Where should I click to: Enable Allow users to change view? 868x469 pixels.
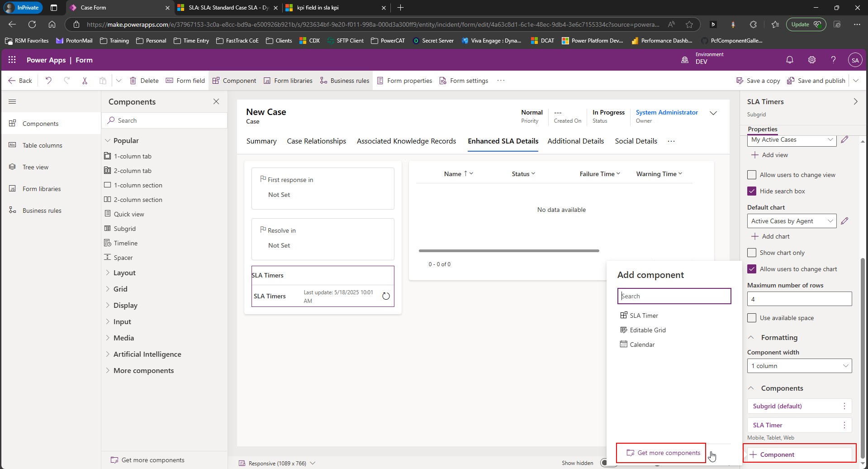(752, 175)
